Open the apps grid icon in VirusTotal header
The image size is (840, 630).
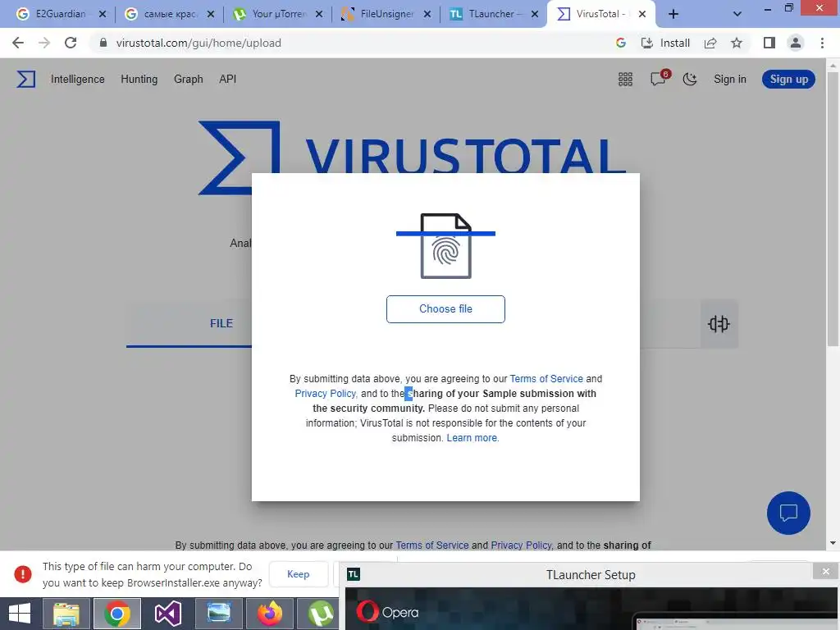pyautogui.click(x=625, y=80)
